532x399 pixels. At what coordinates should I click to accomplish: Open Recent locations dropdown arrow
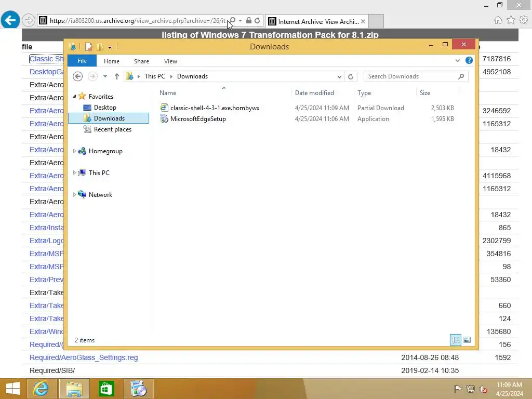click(105, 76)
